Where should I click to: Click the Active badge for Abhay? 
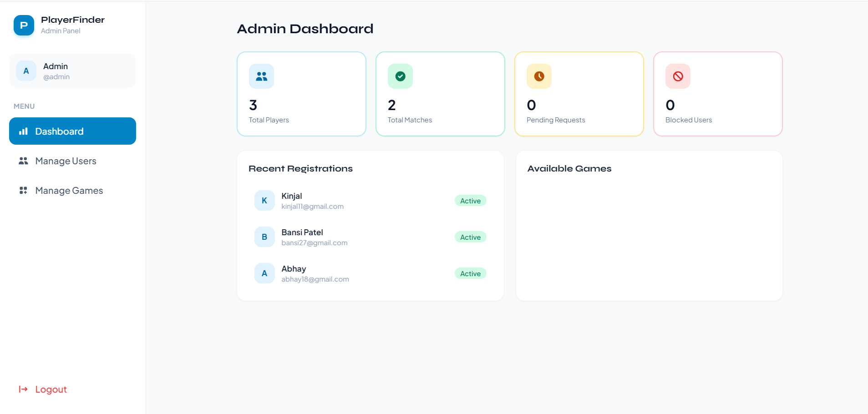click(x=470, y=273)
